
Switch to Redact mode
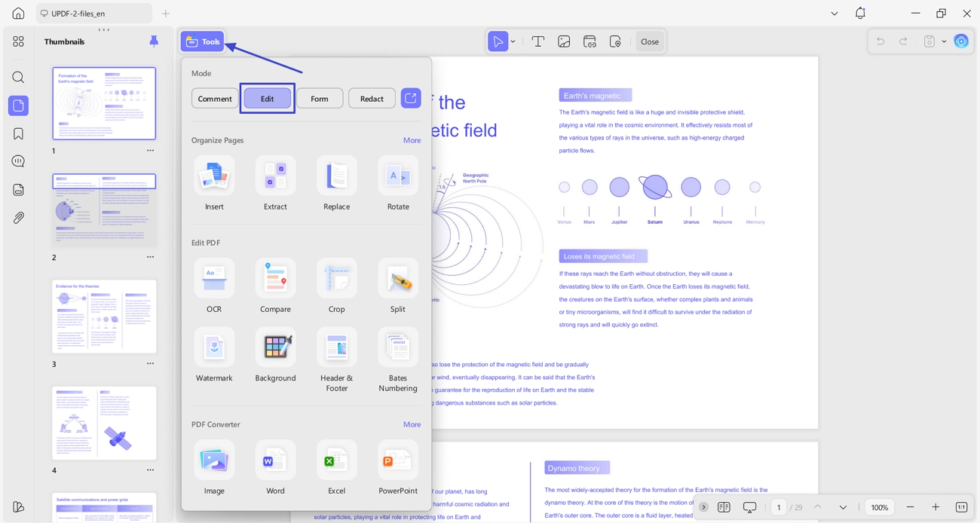coord(372,98)
